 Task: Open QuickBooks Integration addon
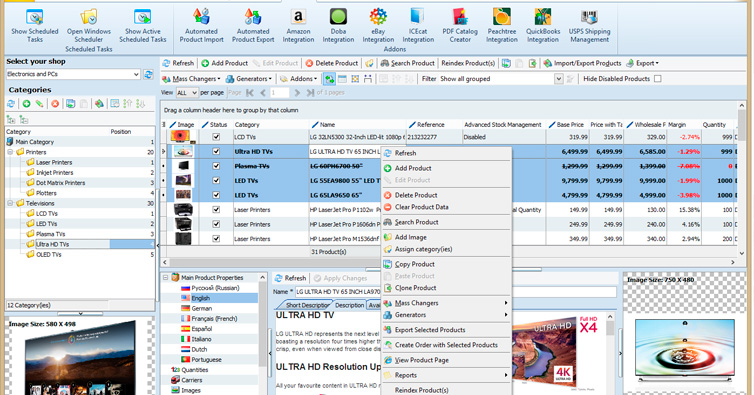542,26
